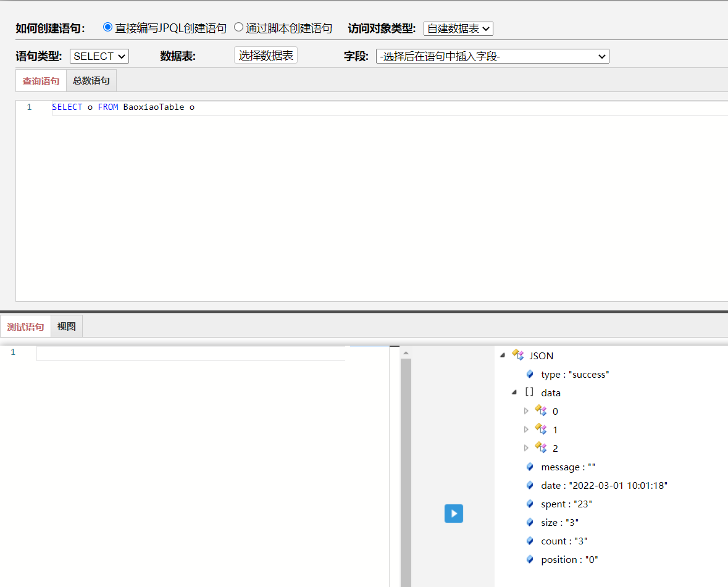Click the blue gem icon beside date
This screenshot has width=728, height=587.
click(x=530, y=485)
